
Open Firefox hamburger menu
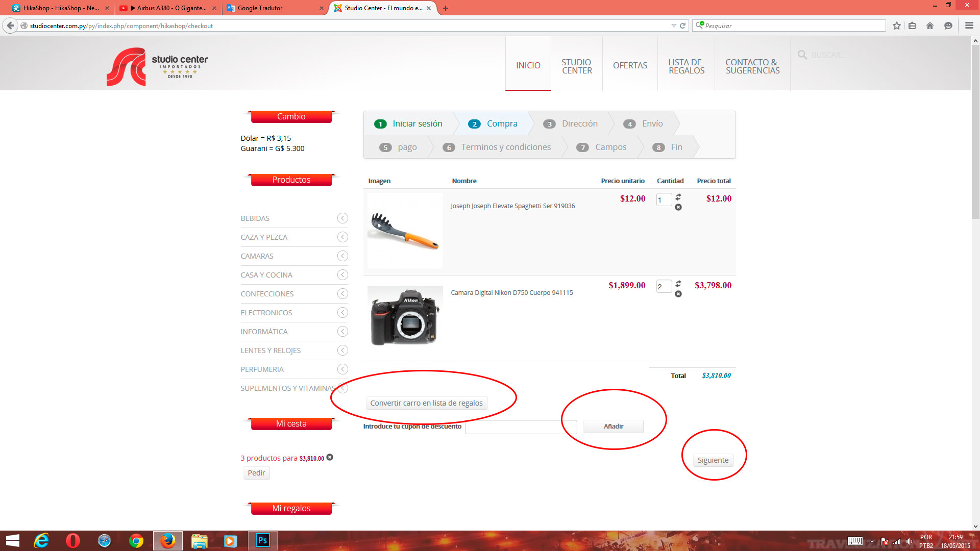point(969,26)
